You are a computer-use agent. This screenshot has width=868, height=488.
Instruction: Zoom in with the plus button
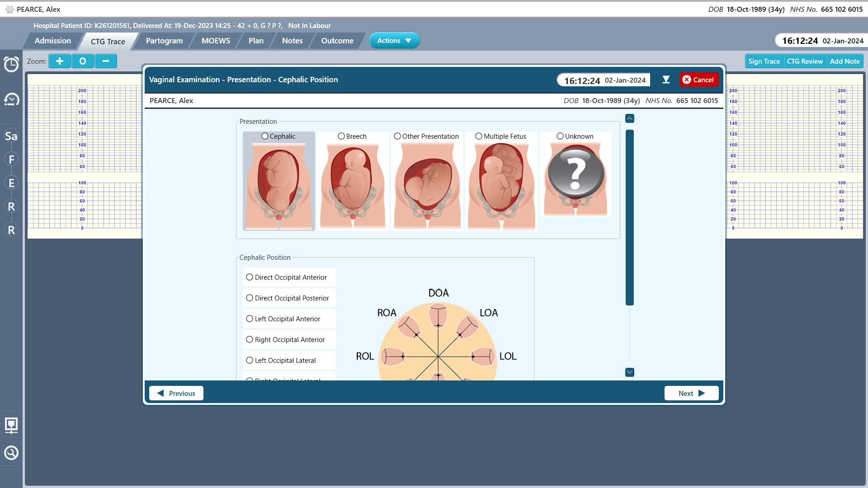(x=60, y=61)
